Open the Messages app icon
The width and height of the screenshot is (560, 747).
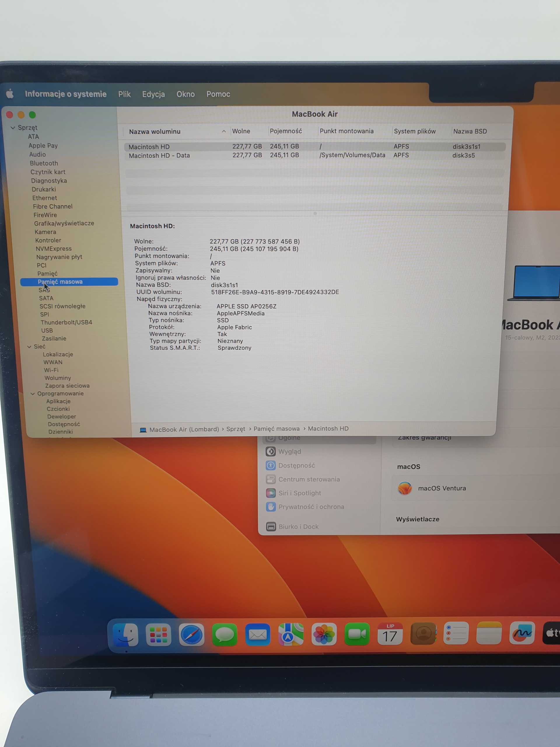(x=225, y=635)
